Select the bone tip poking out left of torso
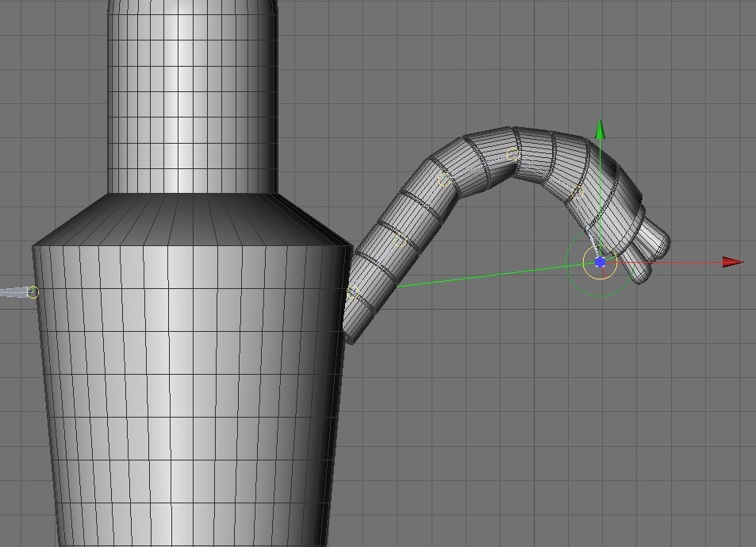Viewport: 756px width, 547px height. 10,292
